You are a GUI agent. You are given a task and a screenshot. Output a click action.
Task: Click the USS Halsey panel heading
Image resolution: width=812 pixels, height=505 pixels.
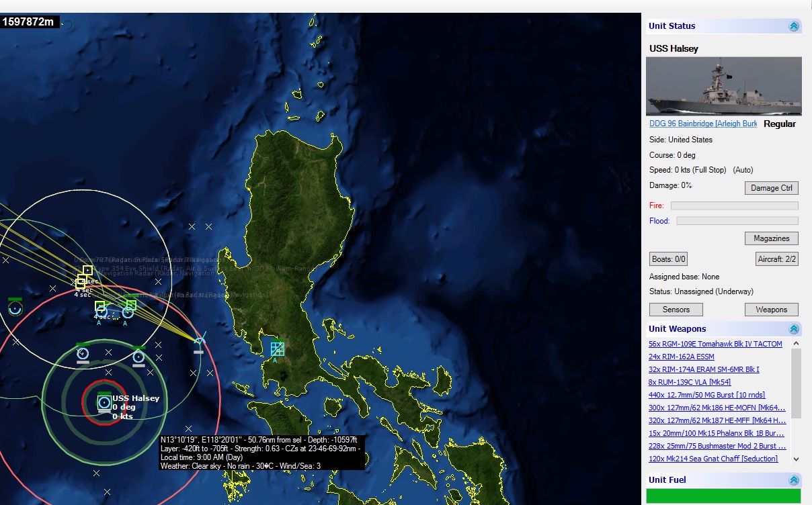pyautogui.click(x=674, y=49)
